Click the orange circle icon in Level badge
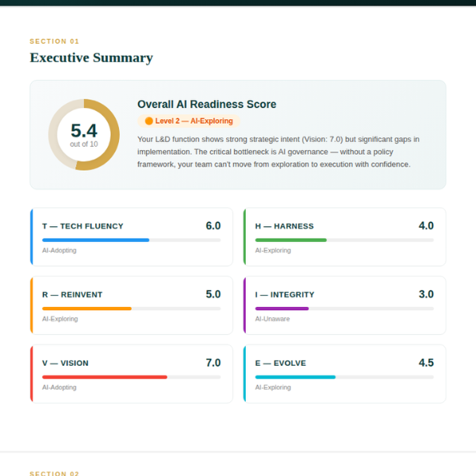 coord(148,121)
